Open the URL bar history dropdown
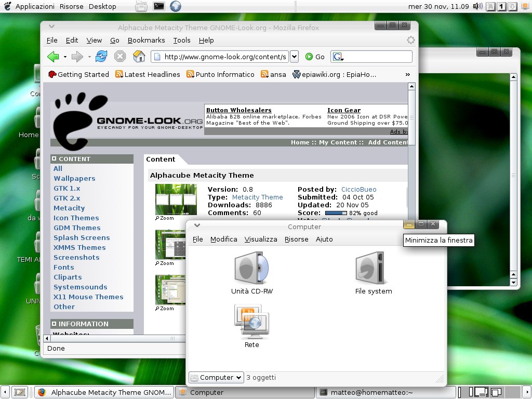 tap(295, 57)
